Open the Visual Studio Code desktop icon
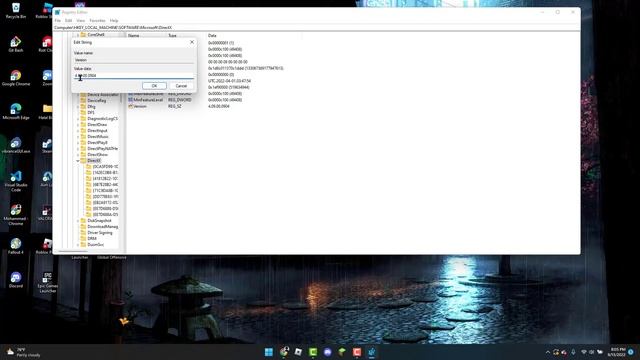 [16, 181]
